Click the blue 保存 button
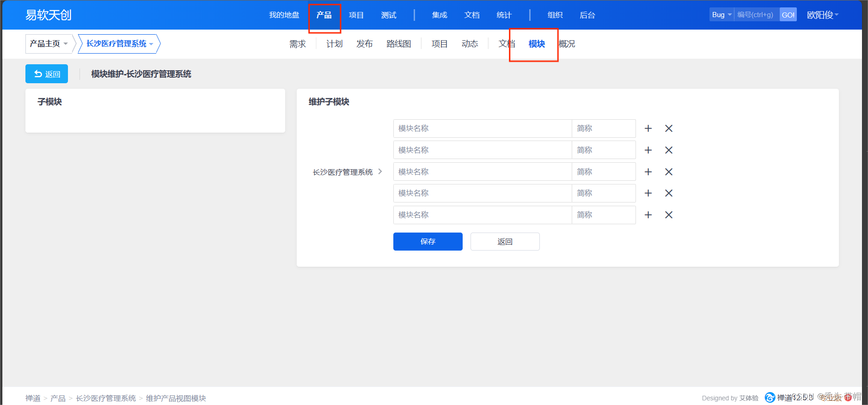The image size is (868, 405). [x=428, y=241]
